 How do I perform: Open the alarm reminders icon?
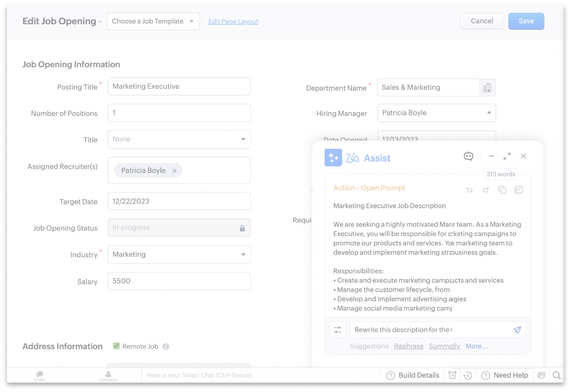click(x=453, y=375)
